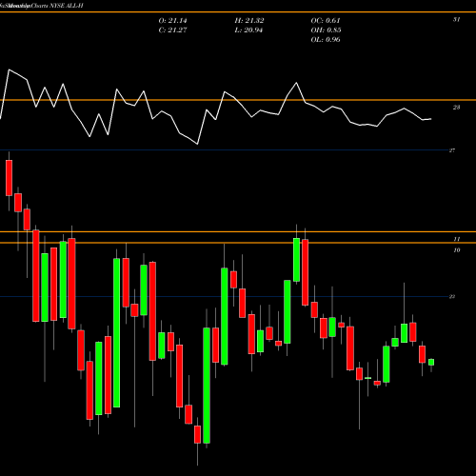Click the 11 axis label between orange lines

[x=456, y=239]
